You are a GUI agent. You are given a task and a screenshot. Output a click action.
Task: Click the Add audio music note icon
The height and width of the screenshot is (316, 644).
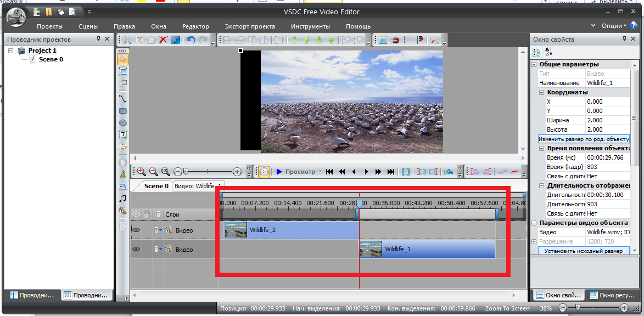(x=123, y=198)
